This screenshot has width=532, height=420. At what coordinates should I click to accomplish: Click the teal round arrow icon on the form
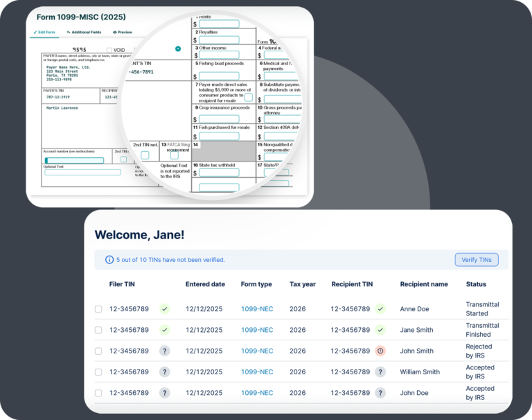pos(178,49)
